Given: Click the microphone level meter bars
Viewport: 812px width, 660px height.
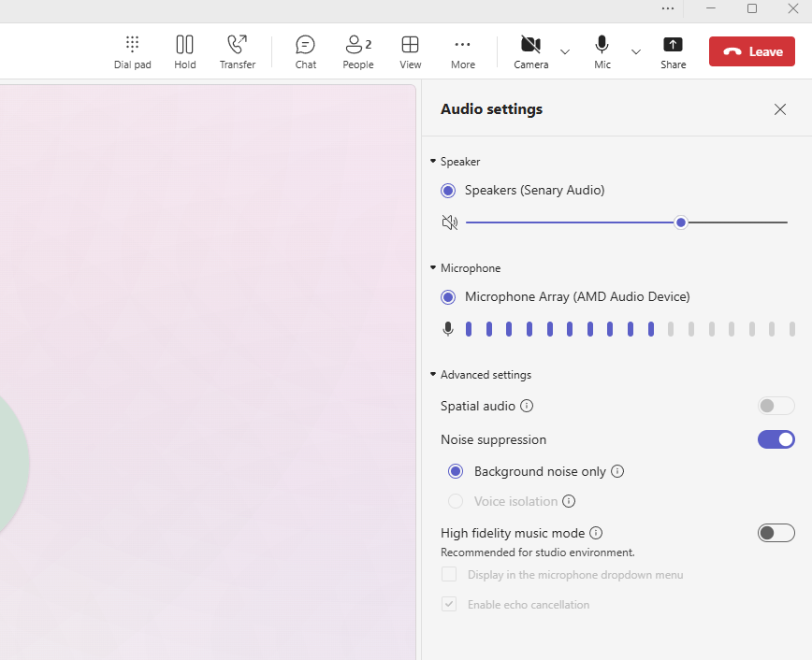Looking at the screenshot, I should coord(630,329).
